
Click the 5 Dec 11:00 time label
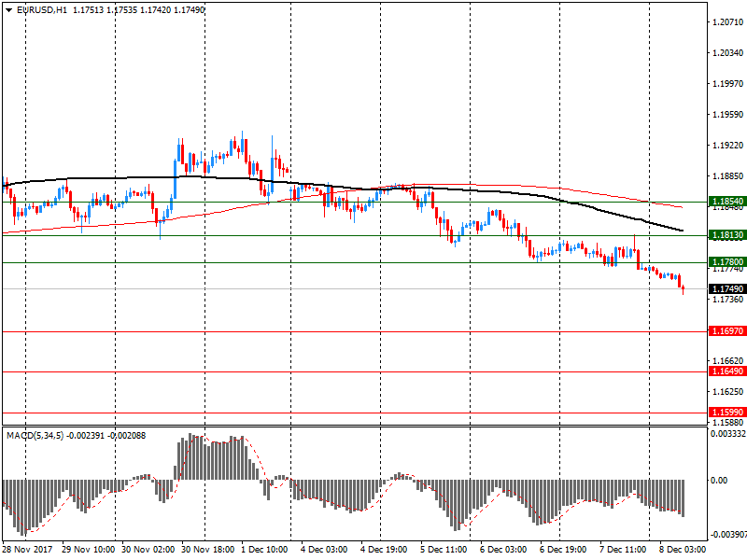point(444,551)
